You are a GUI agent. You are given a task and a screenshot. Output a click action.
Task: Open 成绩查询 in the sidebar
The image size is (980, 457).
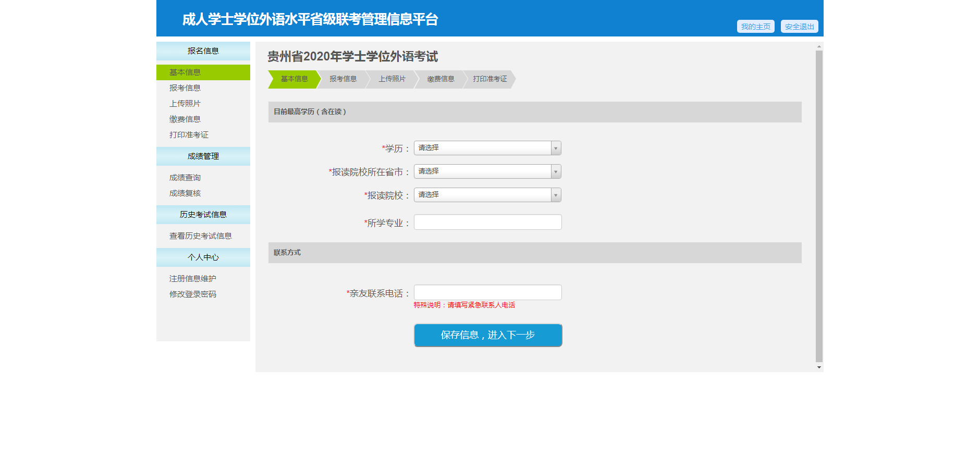(185, 178)
